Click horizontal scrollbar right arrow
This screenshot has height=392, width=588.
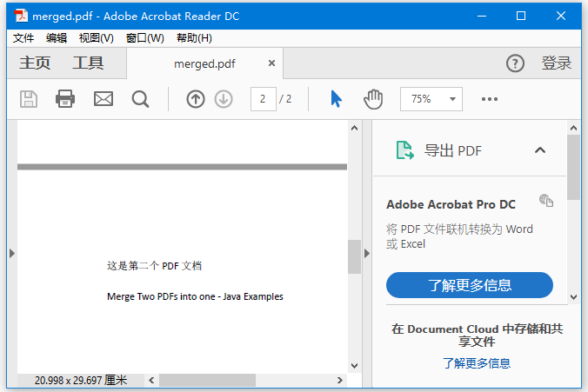(340, 380)
